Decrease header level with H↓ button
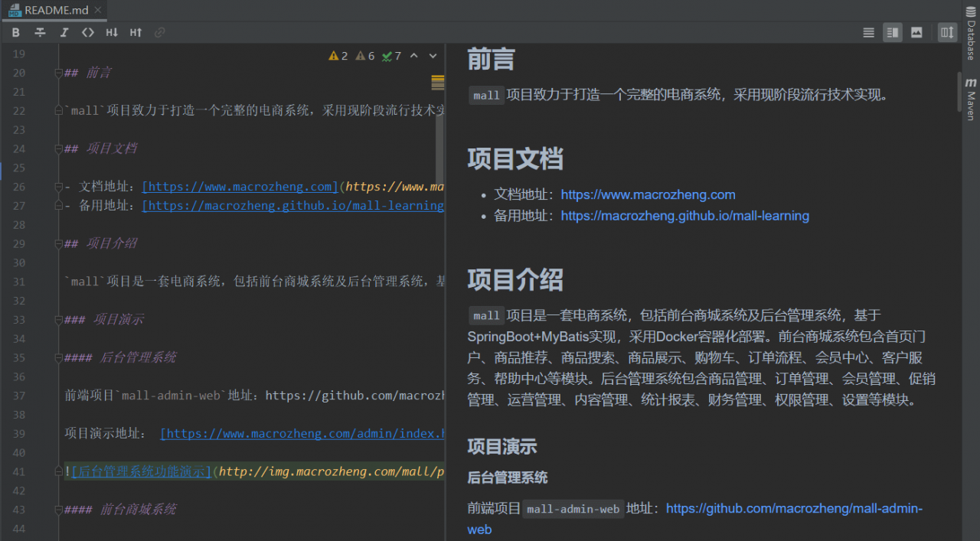This screenshot has height=541, width=980. (x=112, y=32)
